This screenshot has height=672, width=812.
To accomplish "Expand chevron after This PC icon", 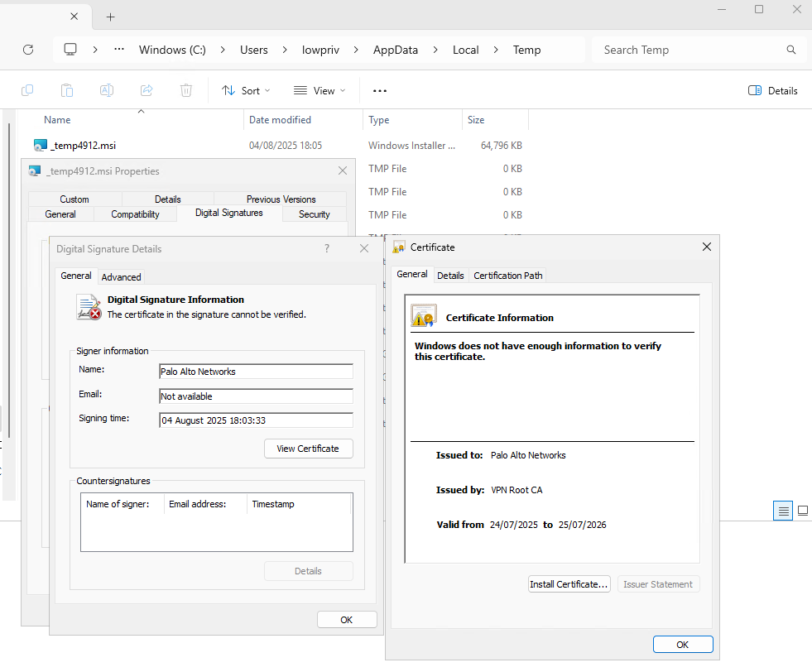I will pyautogui.click(x=94, y=50).
